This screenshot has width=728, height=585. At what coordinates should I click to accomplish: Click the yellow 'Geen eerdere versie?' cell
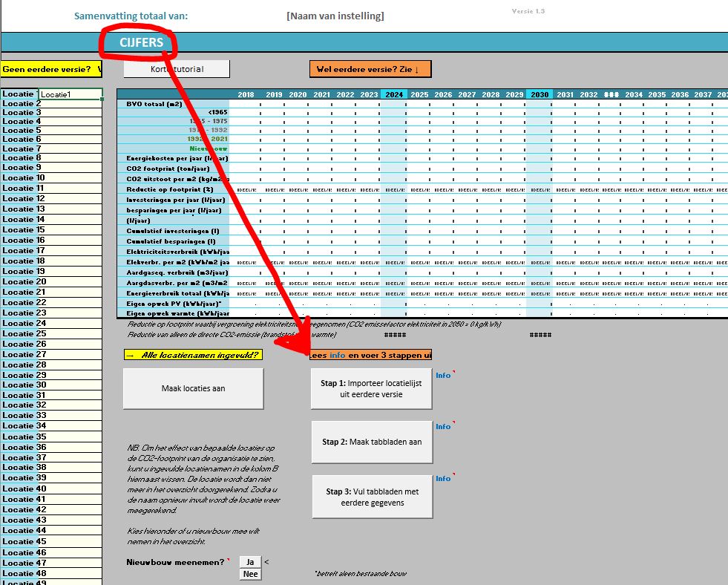click(x=50, y=69)
